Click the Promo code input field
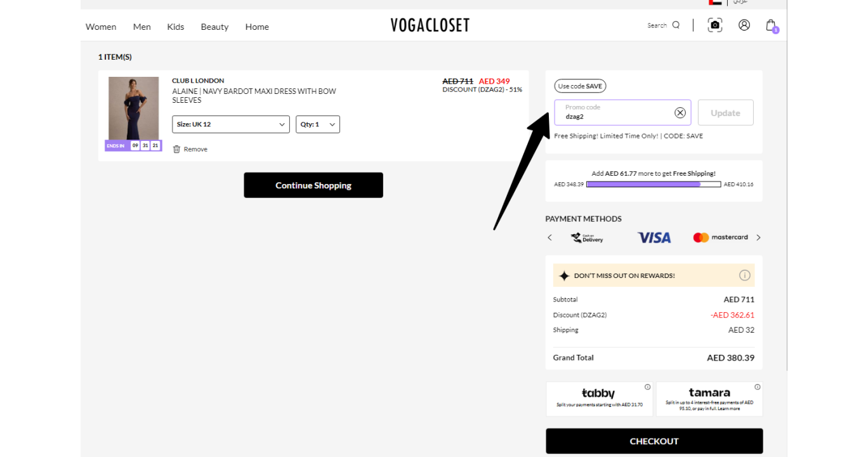The height and width of the screenshot is (457, 868). [x=614, y=112]
